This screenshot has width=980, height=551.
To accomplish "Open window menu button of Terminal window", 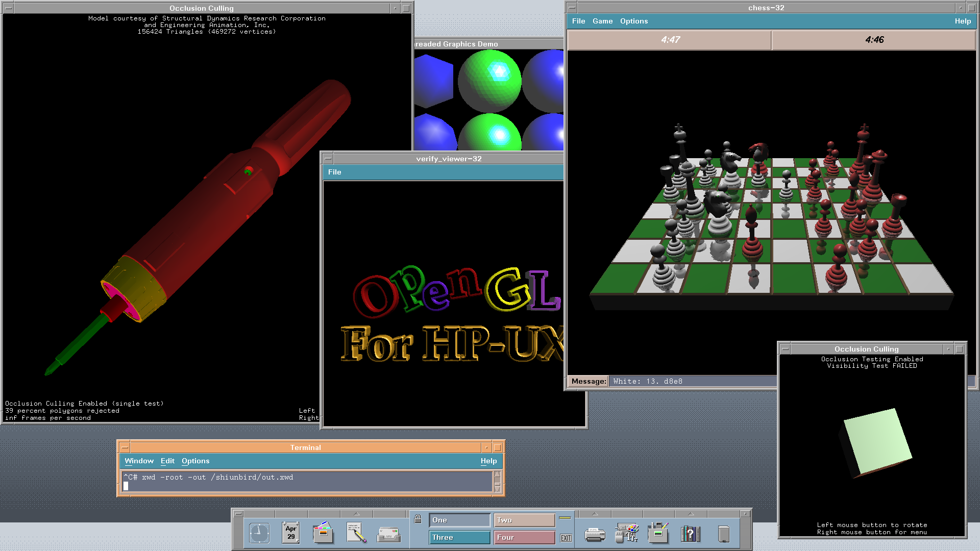I will tap(125, 447).
